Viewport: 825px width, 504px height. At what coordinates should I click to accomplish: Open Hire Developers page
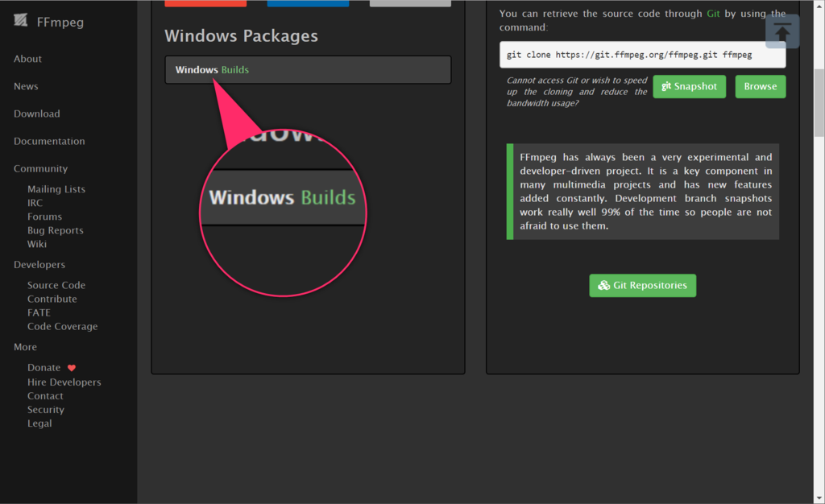64,382
